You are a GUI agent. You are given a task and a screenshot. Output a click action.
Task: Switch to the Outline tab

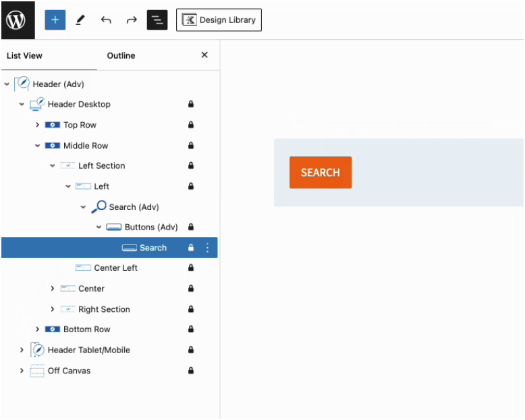coord(121,55)
